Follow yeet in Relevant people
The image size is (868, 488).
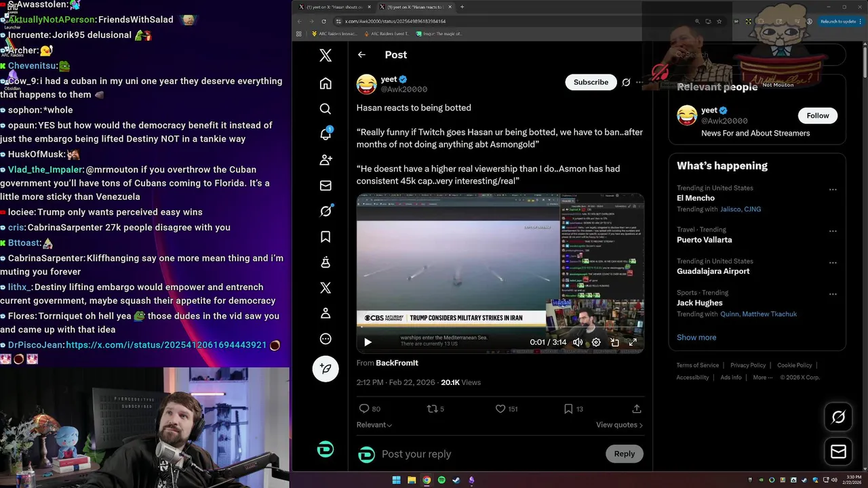point(818,115)
